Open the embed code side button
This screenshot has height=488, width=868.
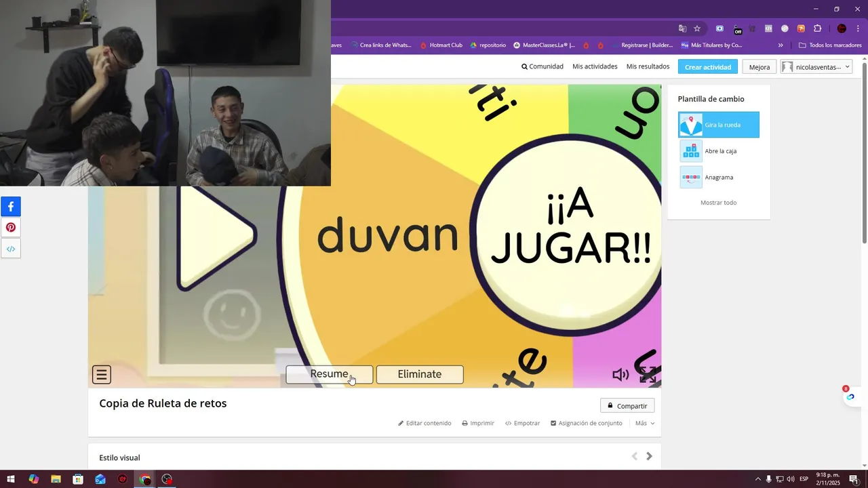[x=11, y=249]
